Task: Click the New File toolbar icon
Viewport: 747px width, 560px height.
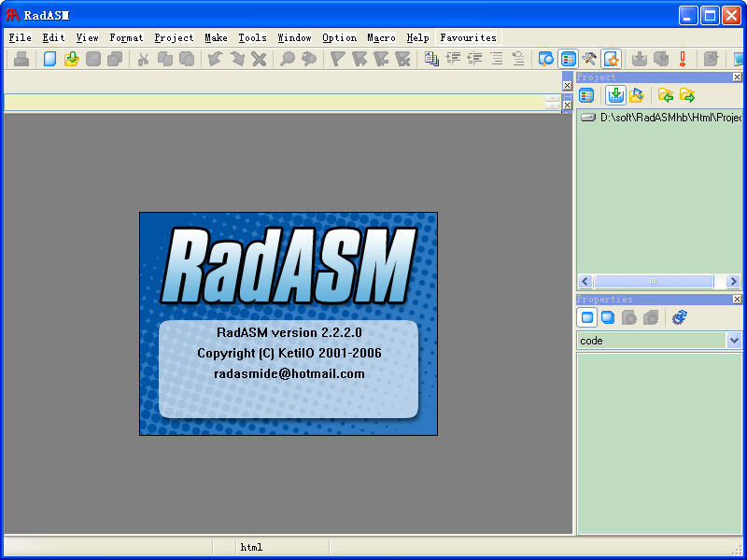Action: coord(50,59)
